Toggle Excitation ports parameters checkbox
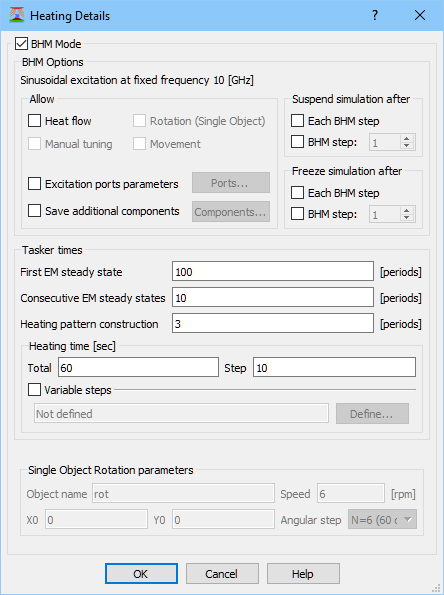 point(35,184)
